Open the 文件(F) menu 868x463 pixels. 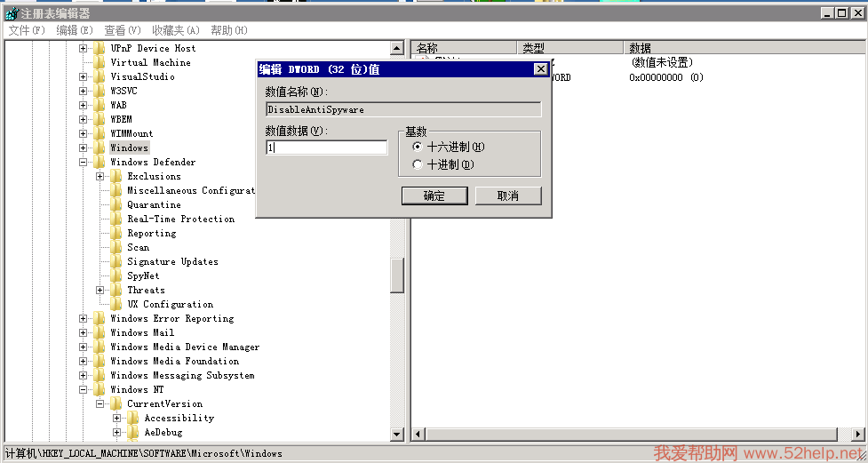point(27,30)
